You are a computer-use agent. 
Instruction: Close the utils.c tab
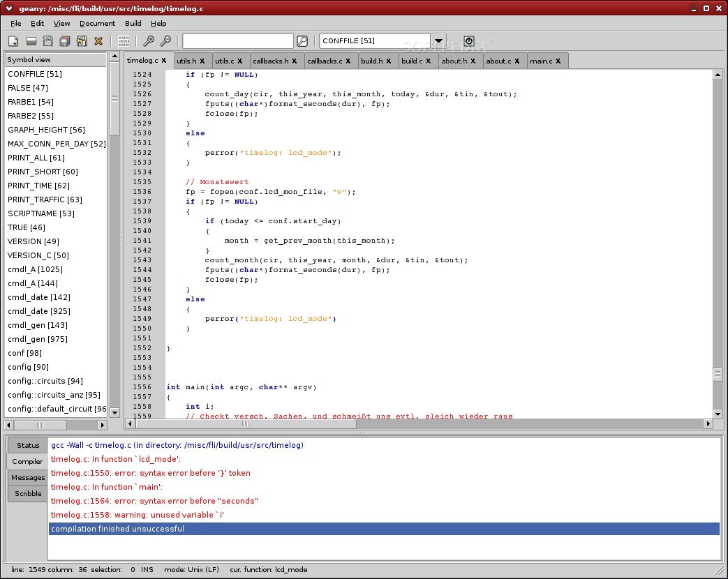click(x=240, y=61)
